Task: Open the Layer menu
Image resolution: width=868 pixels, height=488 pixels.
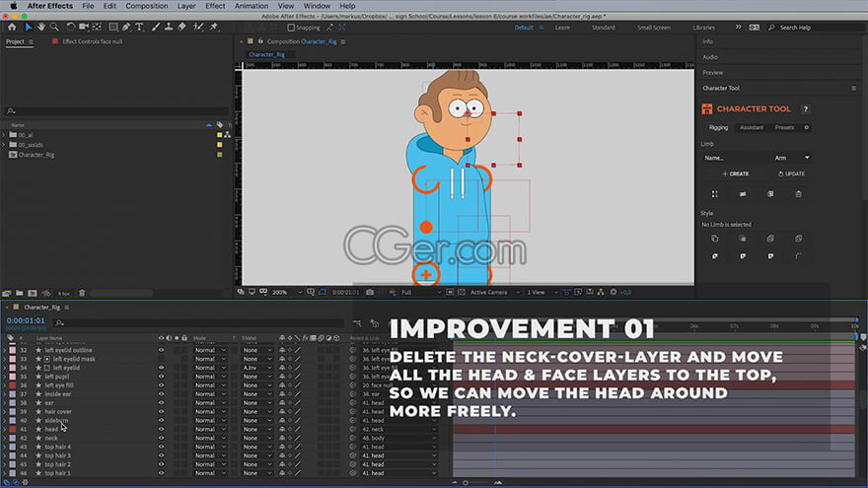Action: click(186, 6)
